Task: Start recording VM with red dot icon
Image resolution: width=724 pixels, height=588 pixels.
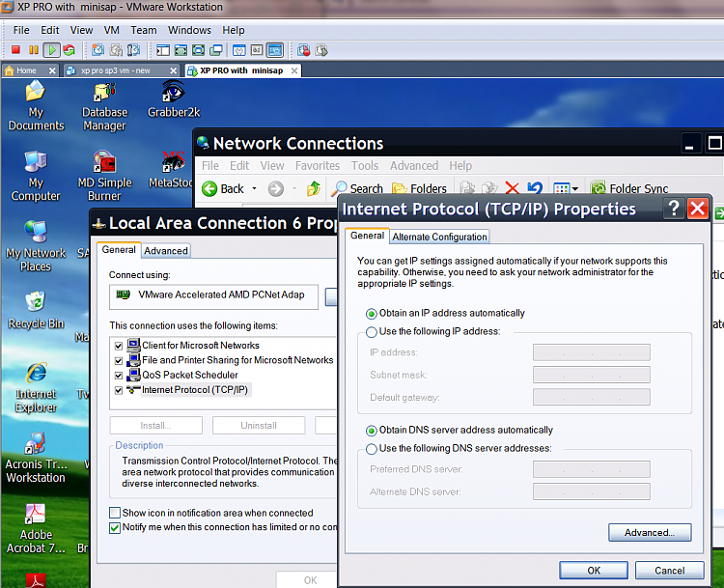Action: [x=304, y=50]
